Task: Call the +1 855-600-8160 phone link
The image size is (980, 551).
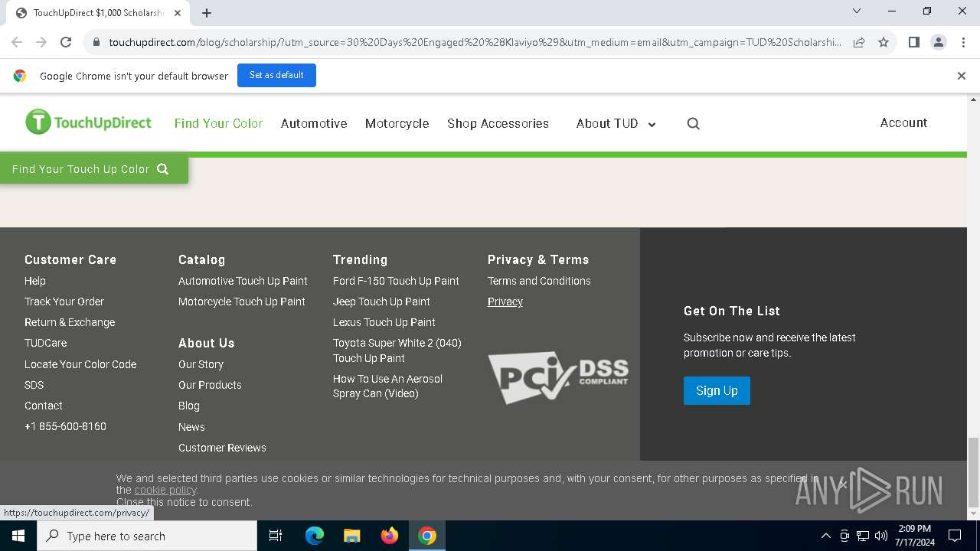Action: [65, 426]
